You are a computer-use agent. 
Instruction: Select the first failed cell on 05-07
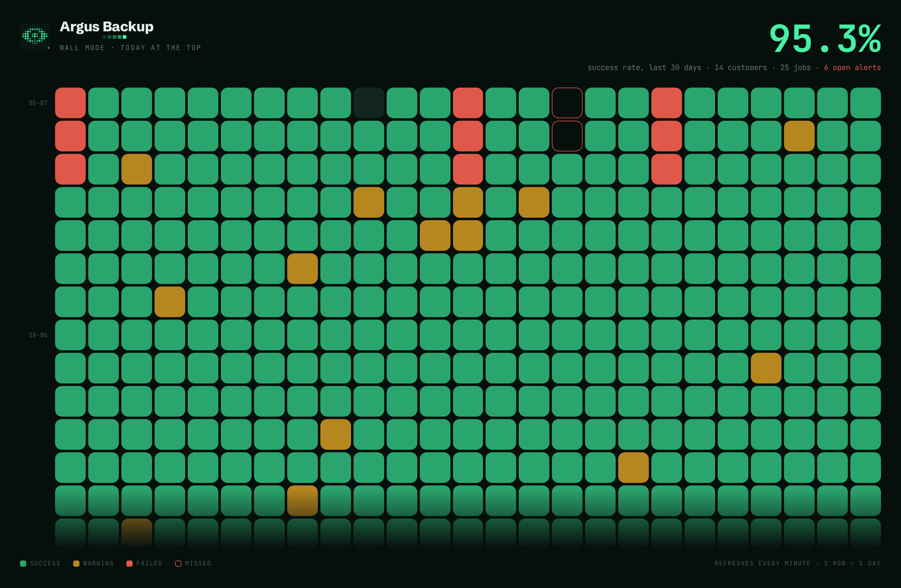[x=70, y=103]
